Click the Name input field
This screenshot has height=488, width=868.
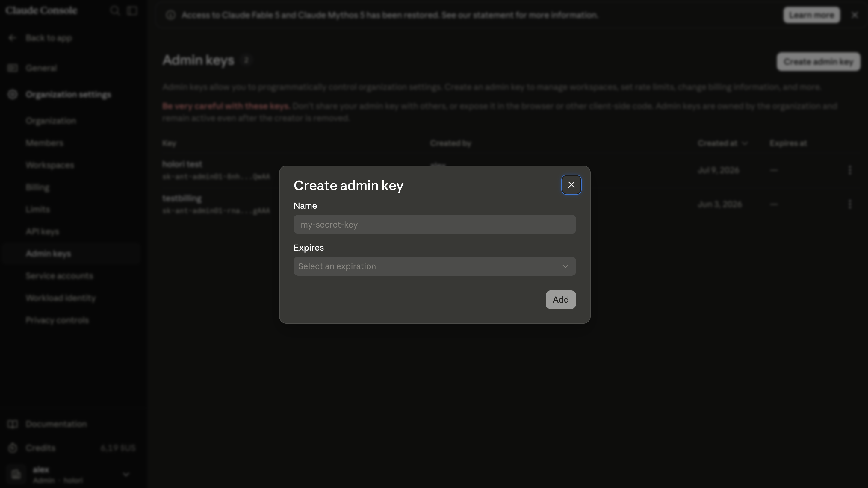click(435, 224)
